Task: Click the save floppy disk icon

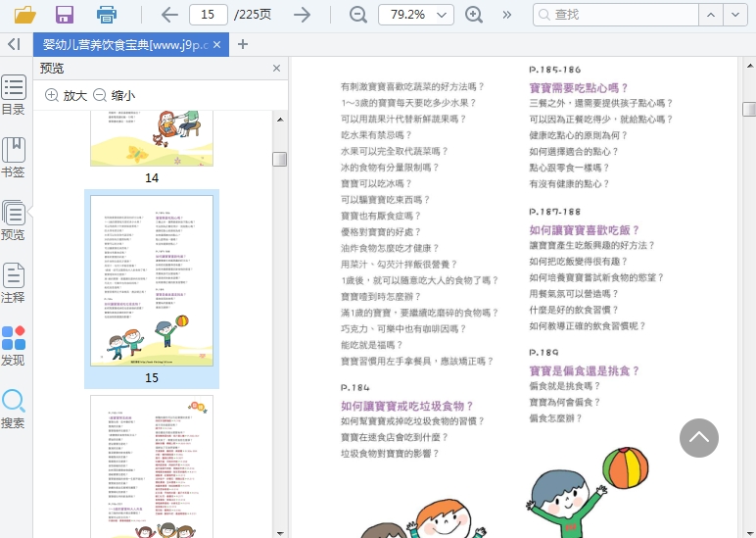Action: click(65, 14)
